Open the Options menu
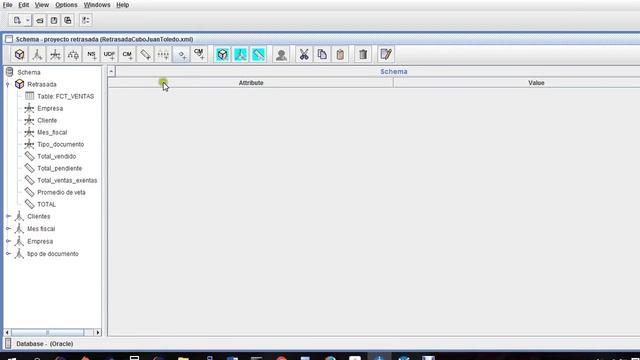This screenshot has height=360, width=640. (66, 5)
